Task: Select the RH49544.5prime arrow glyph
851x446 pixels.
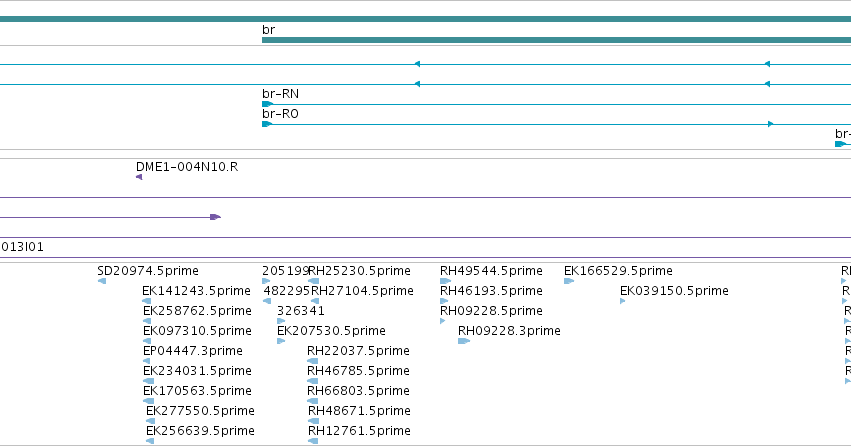Action: pyautogui.click(x=445, y=281)
